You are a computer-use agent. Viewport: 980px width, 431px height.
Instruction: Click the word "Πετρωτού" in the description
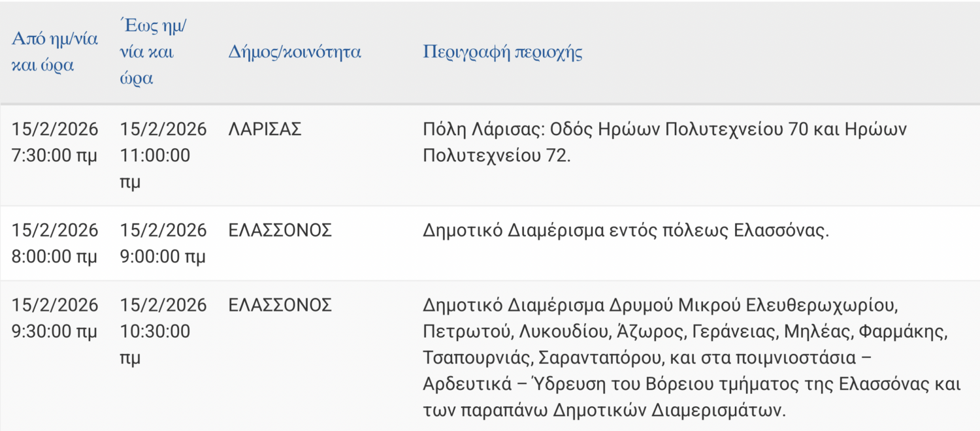pos(466,332)
